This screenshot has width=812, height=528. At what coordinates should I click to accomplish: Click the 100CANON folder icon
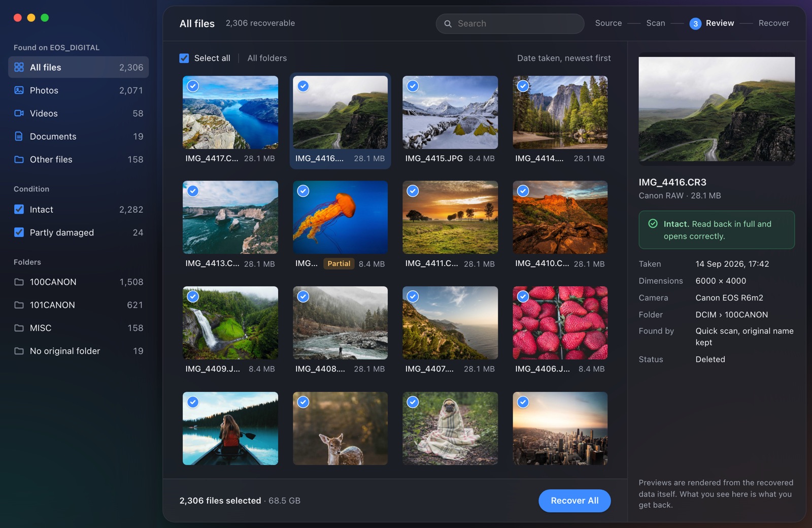click(x=19, y=282)
